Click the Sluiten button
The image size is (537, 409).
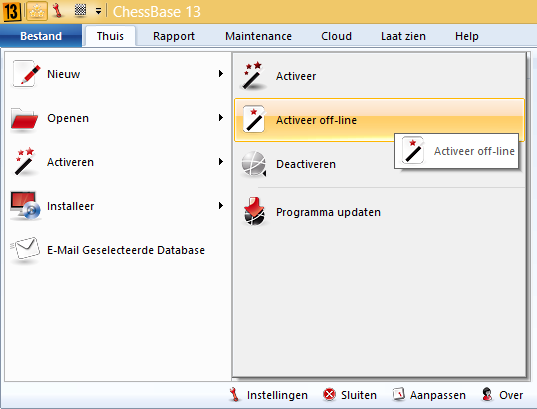click(x=350, y=395)
